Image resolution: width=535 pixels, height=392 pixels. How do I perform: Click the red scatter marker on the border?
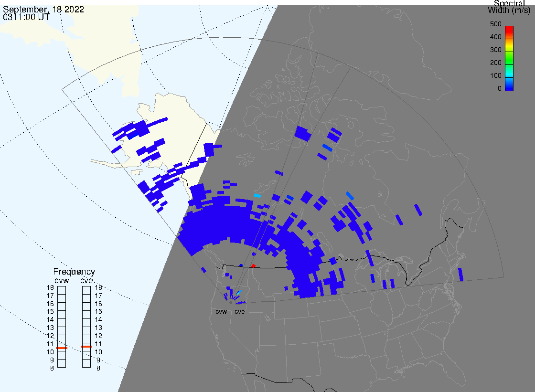253,266
